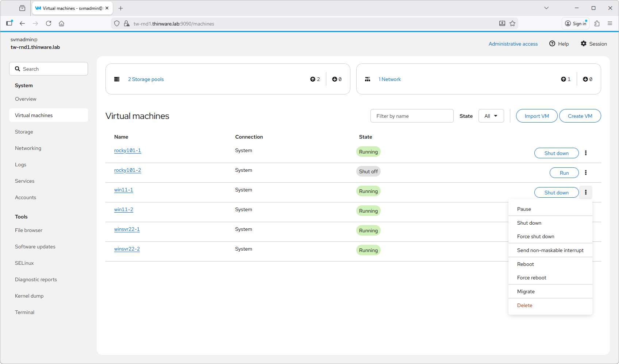Select Migrate from the menu
The height and width of the screenshot is (364, 619).
pyautogui.click(x=550, y=291)
